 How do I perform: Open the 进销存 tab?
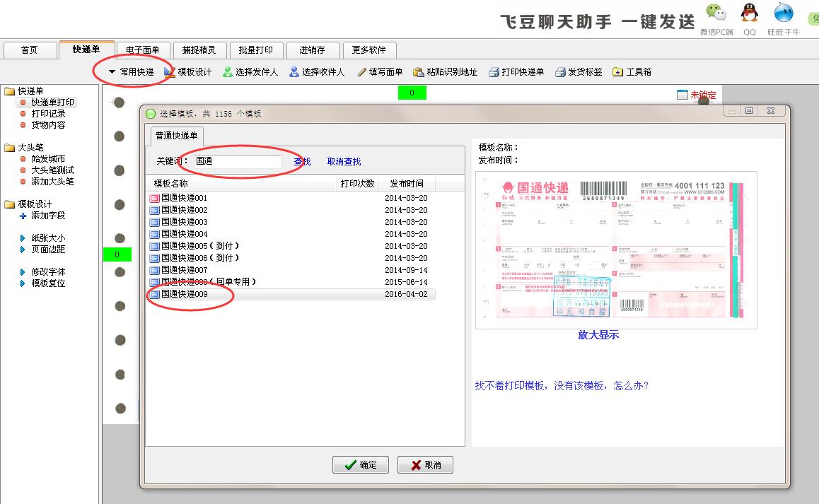point(313,50)
